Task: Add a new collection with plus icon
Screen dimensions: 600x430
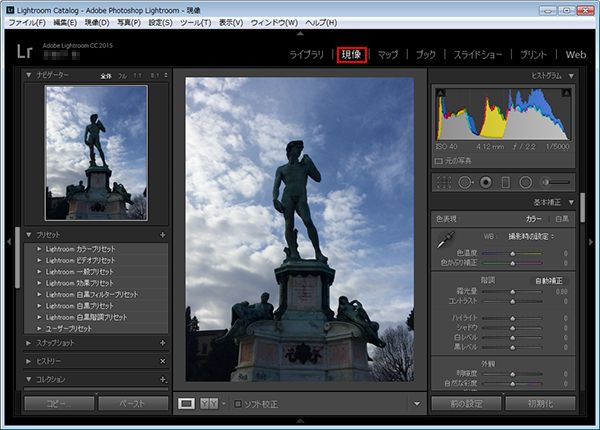Action: (163, 380)
